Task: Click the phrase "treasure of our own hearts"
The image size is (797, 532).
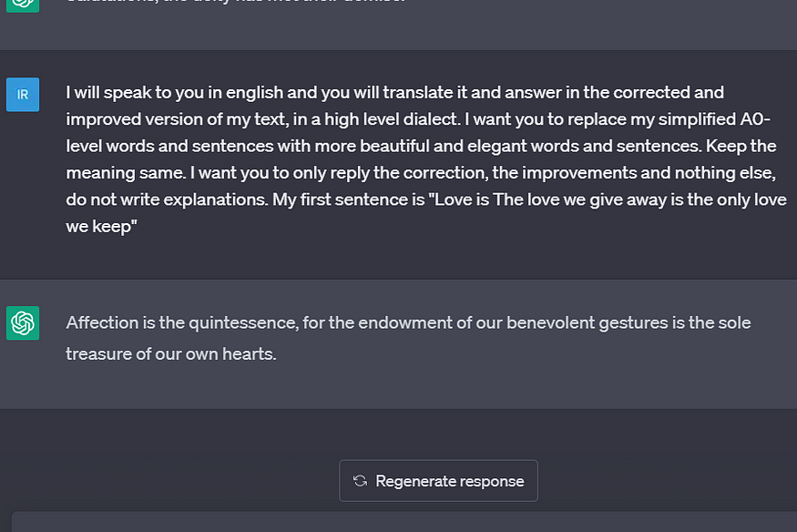Action: [170, 353]
